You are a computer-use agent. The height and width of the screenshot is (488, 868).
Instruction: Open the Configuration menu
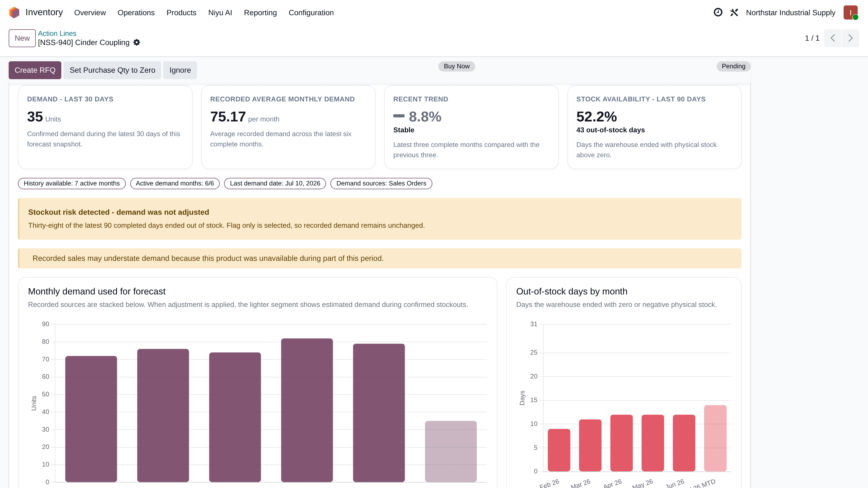[311, 12]
